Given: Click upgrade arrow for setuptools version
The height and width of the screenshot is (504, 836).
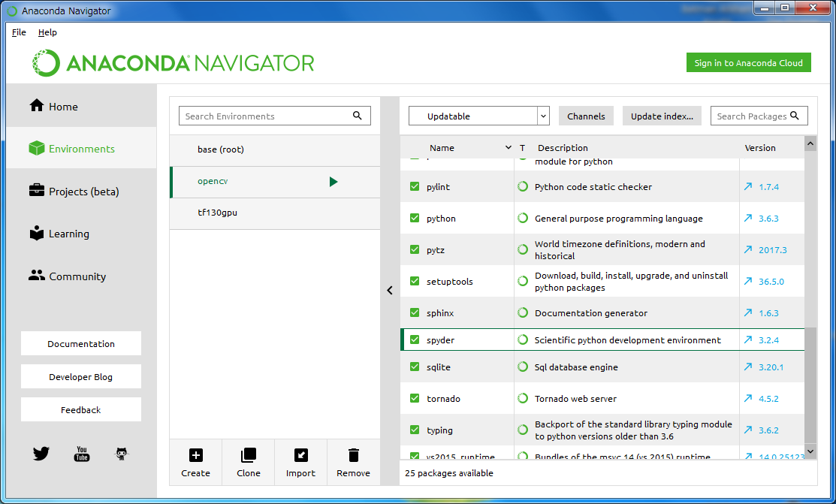Looking at the screenshot, I should [748, 281].
